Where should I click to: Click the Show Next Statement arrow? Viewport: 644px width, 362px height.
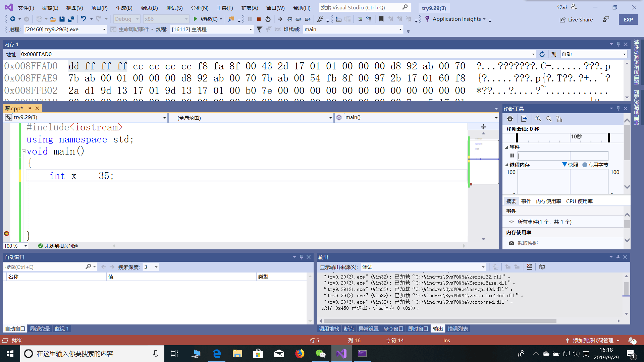[x=280, y=19]
